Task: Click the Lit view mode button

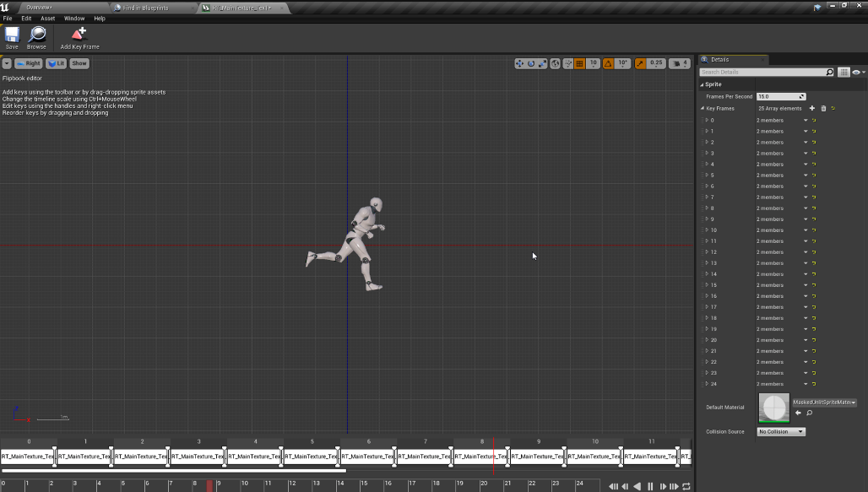Action: [x=56, y=63]
